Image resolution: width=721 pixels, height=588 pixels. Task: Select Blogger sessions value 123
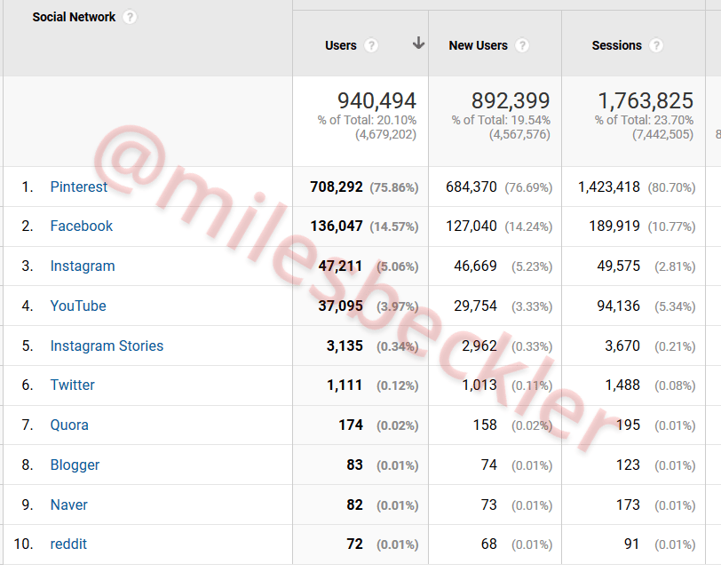[x=628, y=465]
